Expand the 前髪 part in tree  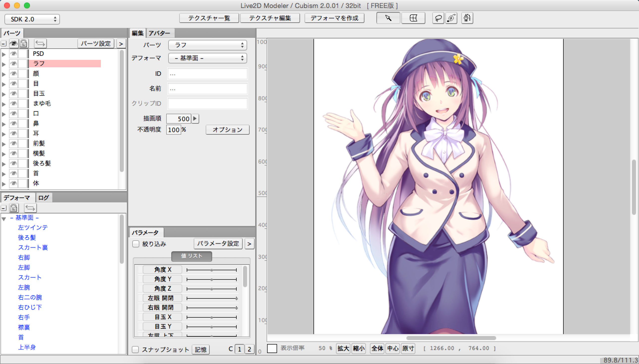pyautogui.click(x=4, y=144)
